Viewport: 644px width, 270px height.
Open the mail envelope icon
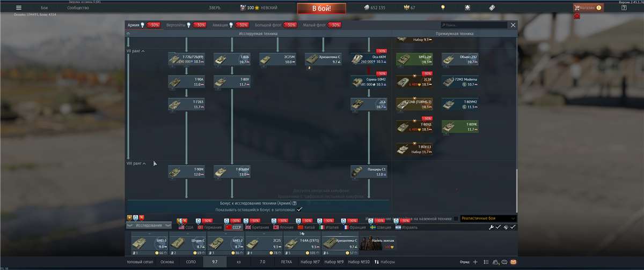coord(513,262)
